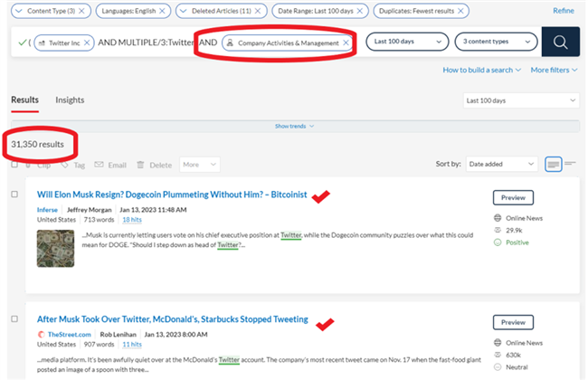Select the compact list view icon

point(570,163)
